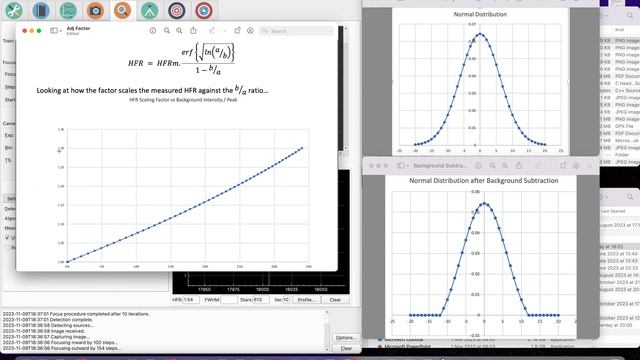Click the empty FWHM value field
640x360 pixels.
pyautogui.click(x=229, y=300)
